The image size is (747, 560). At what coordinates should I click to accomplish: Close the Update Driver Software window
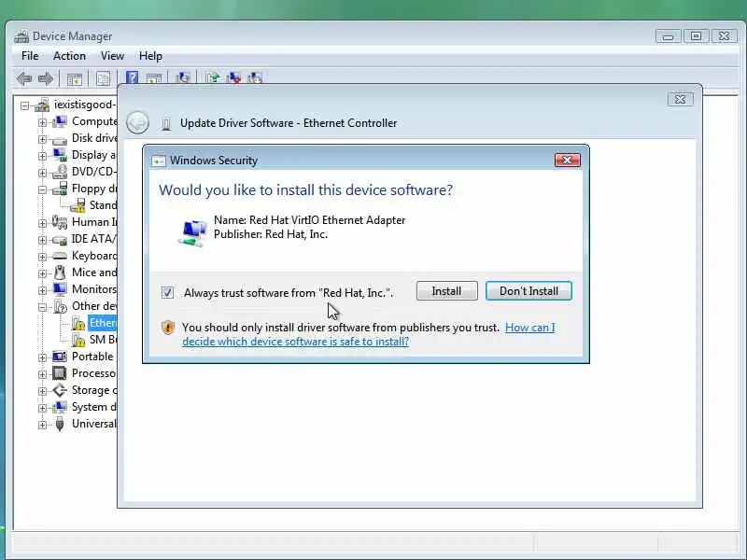[x=681, y=99]
